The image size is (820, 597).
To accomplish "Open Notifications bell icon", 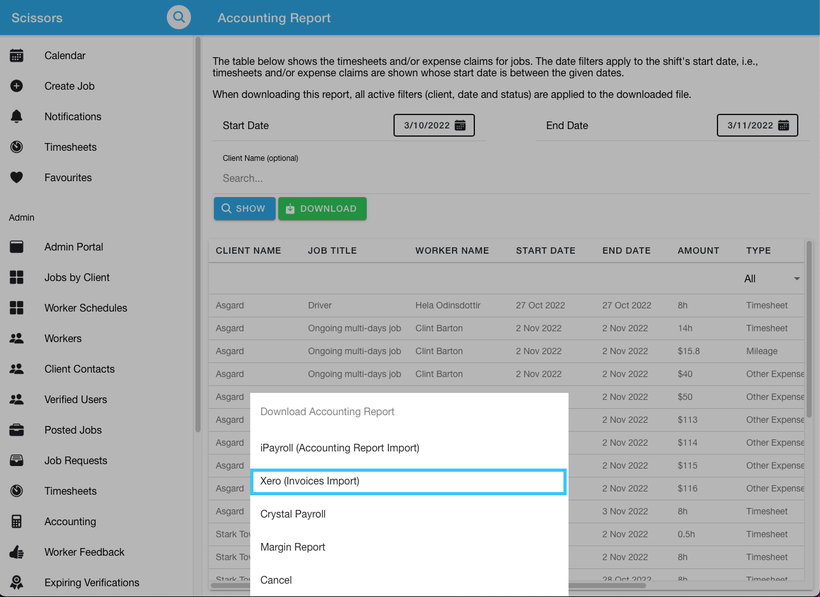I will [17, 117].
